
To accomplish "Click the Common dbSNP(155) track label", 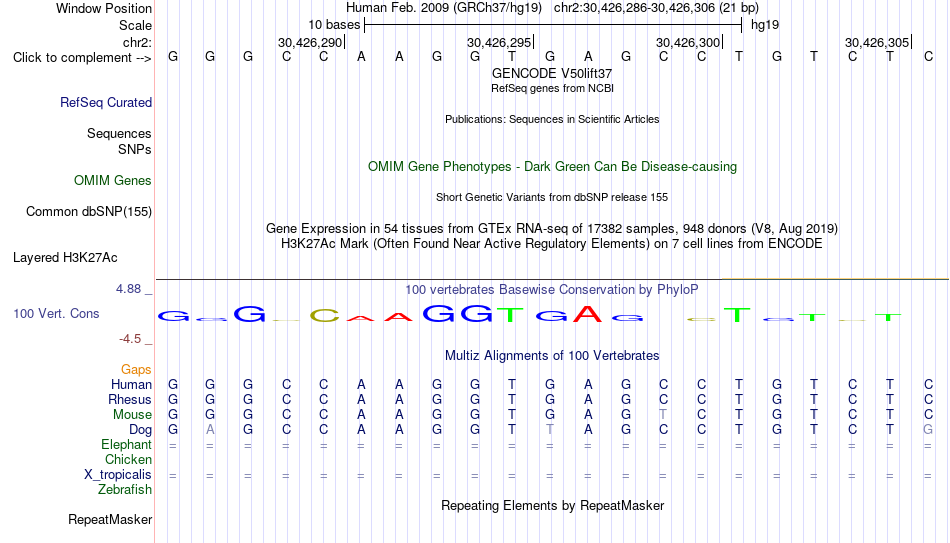I will pyautogui.click(x=89, y=212).
